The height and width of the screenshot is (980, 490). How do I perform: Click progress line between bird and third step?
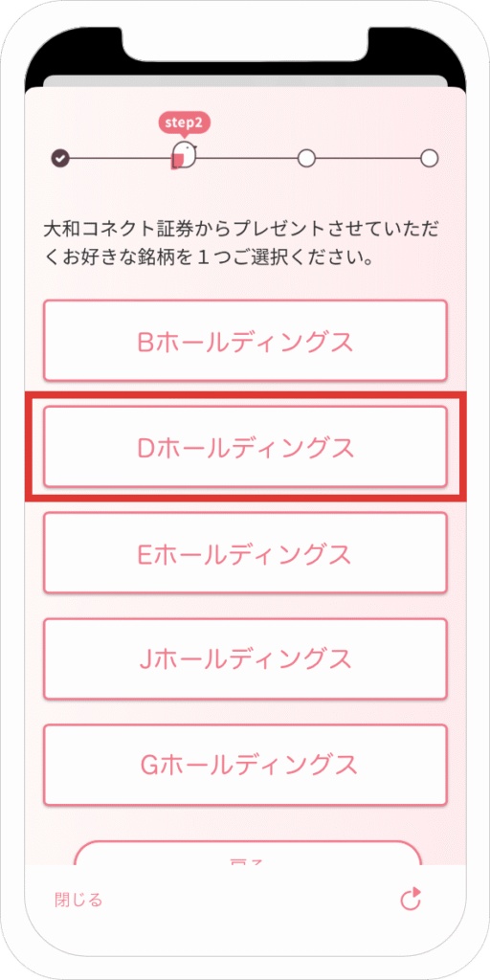click(x=248, y=159)
